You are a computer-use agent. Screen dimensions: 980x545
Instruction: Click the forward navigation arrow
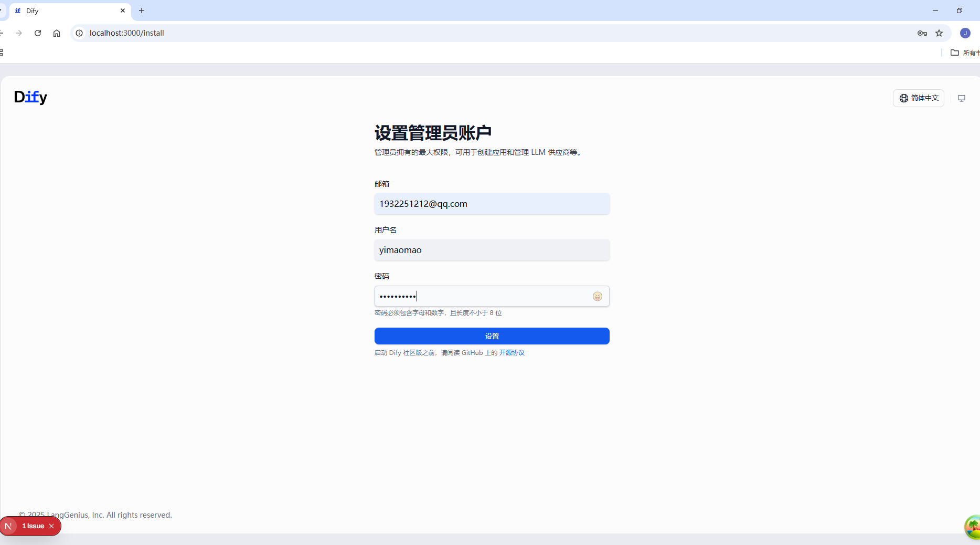tap(19, 33)
